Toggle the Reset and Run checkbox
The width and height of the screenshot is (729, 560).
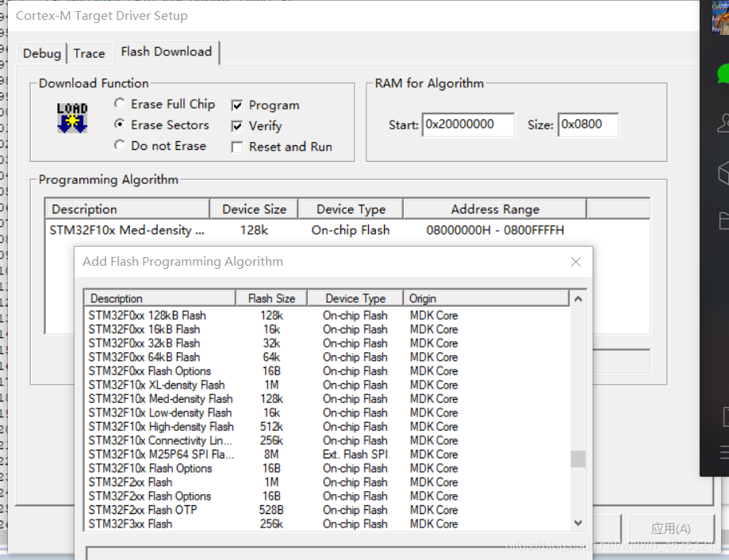237,147
